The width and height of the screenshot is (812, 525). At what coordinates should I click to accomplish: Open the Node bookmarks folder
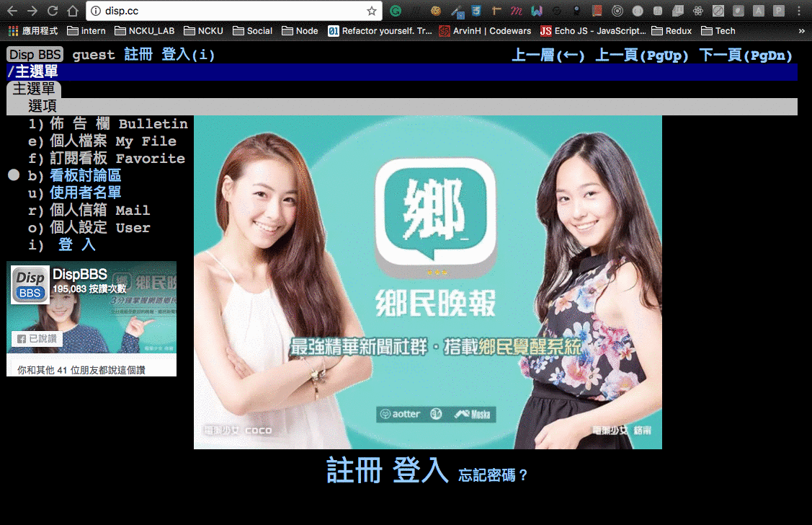pyautogui.click(x=300, y=31)
